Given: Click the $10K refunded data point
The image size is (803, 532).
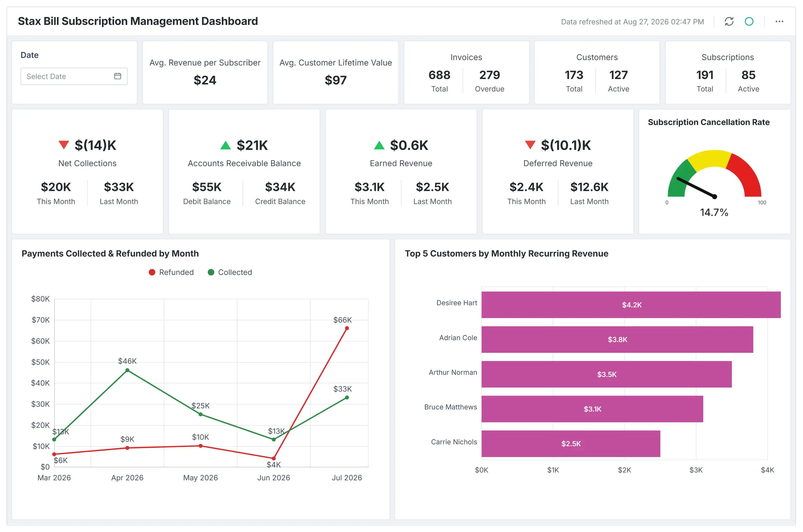Looking at the screenshot, I should (200, 446).
